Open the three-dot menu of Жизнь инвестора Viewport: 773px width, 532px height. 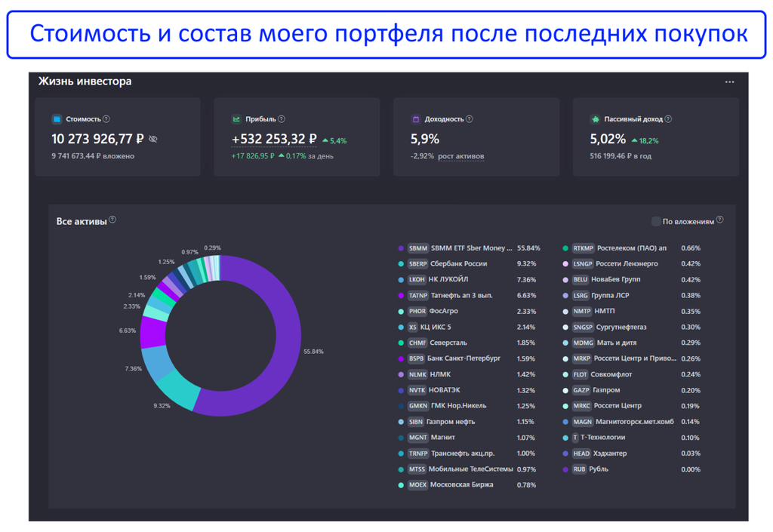coord(729,82)
